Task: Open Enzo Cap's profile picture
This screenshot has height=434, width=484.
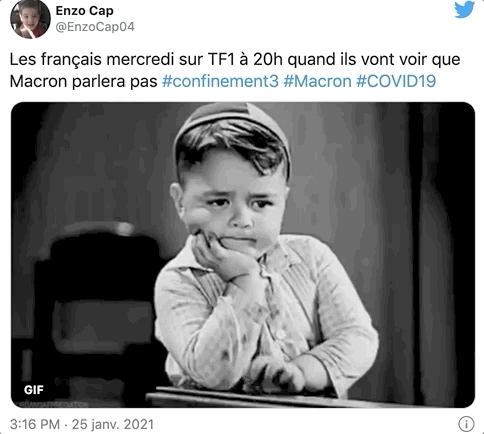Action: [30, 19]
